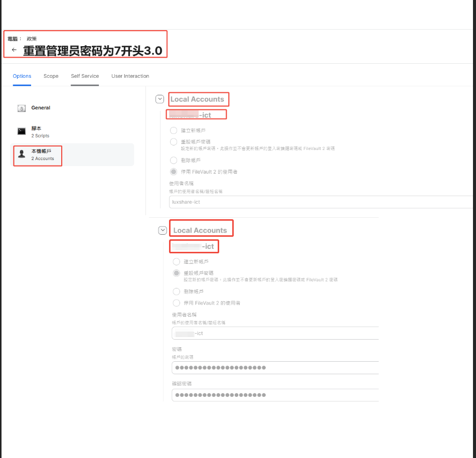Select the 本機帳戶 person icon in the sidebar
Image resolution: width=476 pixels, height=458 pixels.
point(22,155)
